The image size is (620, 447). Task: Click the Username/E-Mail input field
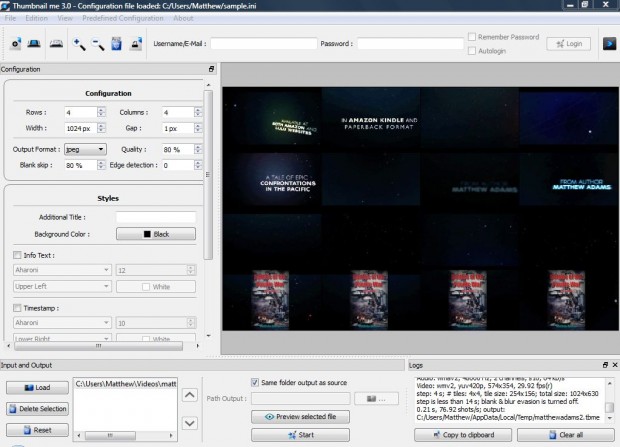click(264, 44)
